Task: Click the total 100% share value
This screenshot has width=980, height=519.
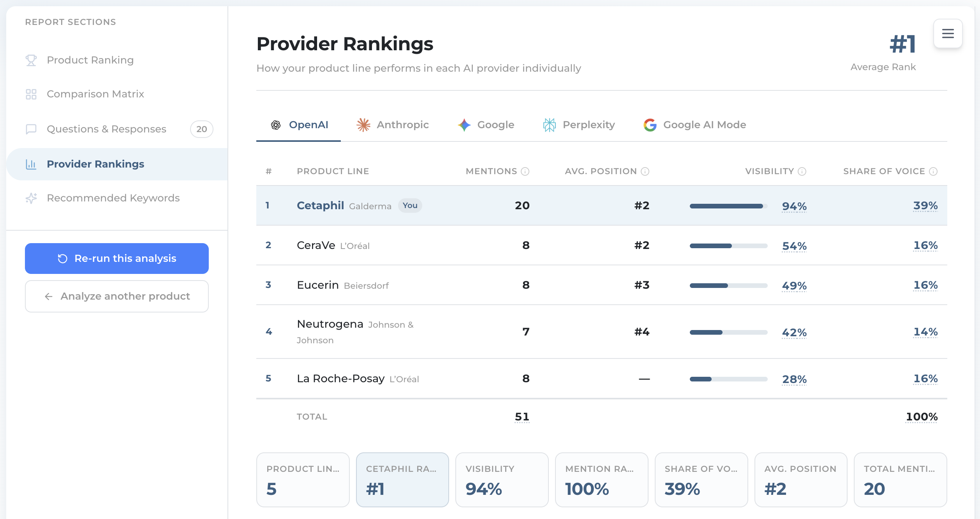Action: pos(922,417)
